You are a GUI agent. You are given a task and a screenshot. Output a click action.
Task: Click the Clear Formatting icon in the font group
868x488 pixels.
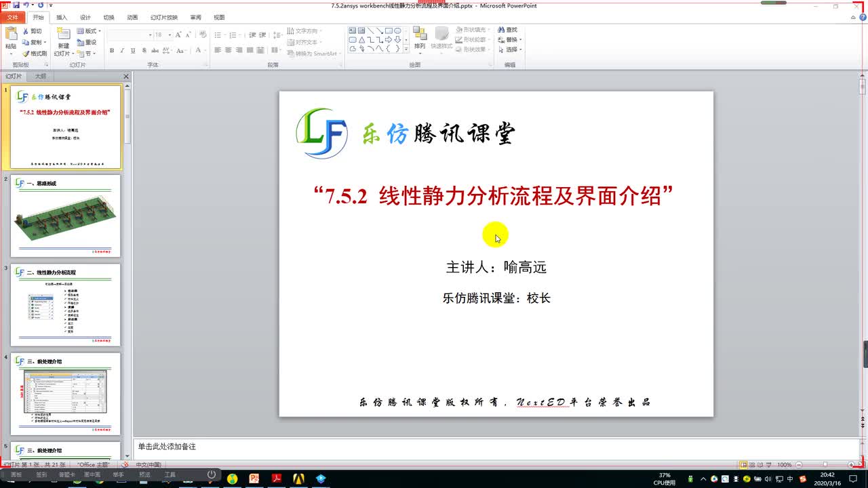click(203, 34)
